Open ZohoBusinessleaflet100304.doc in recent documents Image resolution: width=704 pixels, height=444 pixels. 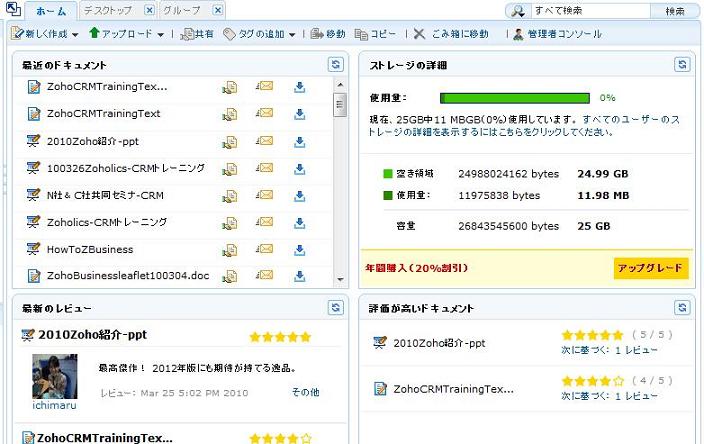click(128, 276)
